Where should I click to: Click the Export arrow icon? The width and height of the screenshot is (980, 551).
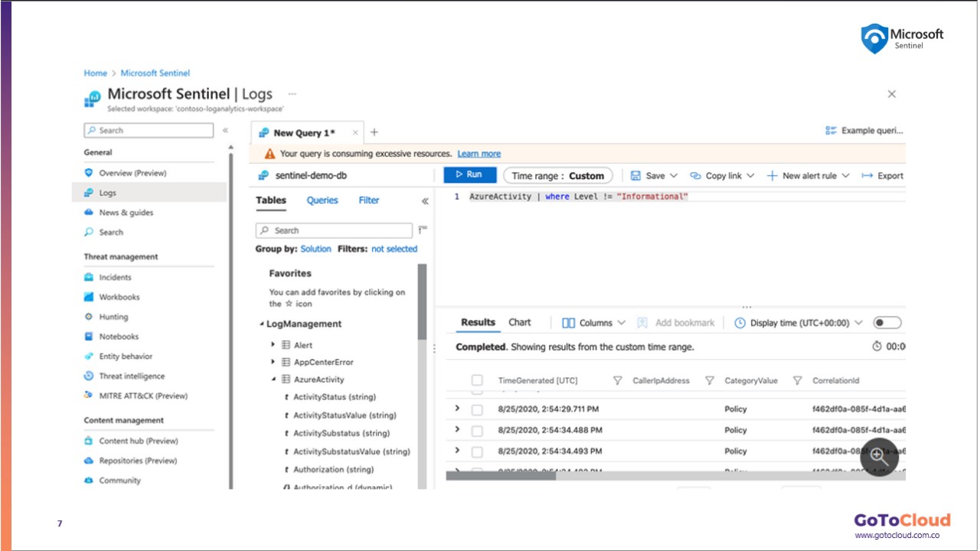click(867, 175)
